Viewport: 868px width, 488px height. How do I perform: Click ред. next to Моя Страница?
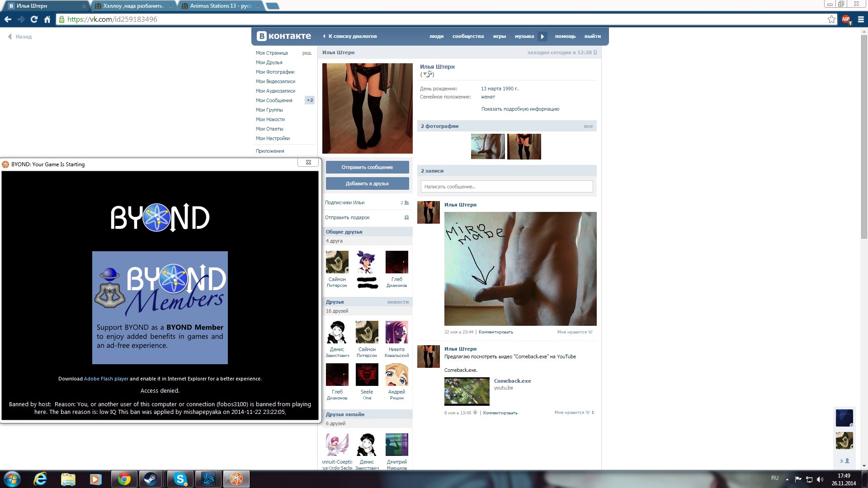(307, 53)
